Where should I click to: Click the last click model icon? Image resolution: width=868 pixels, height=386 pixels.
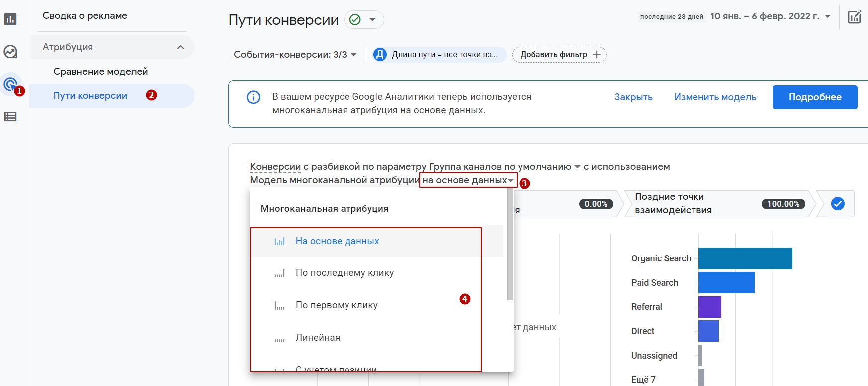coord(279,273)
